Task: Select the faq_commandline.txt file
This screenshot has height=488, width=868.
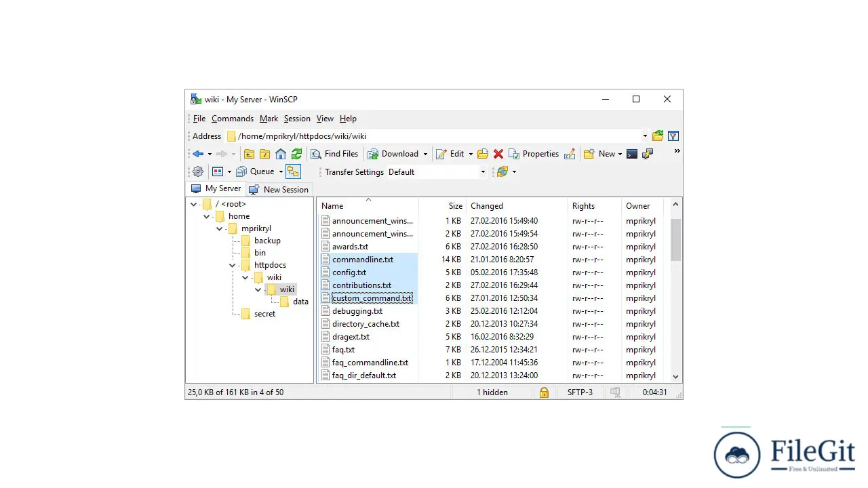Action: (x=370, y=363)
